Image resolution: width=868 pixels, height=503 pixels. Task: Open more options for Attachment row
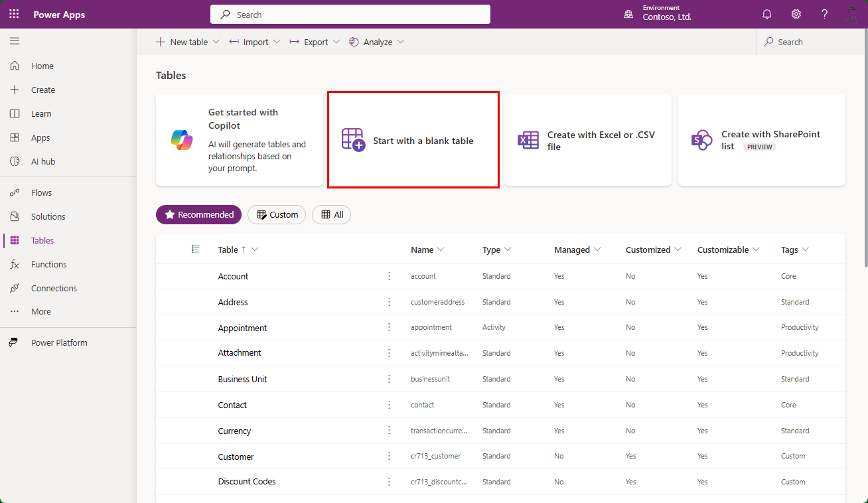pyautogui.click(x=389, y=353)
